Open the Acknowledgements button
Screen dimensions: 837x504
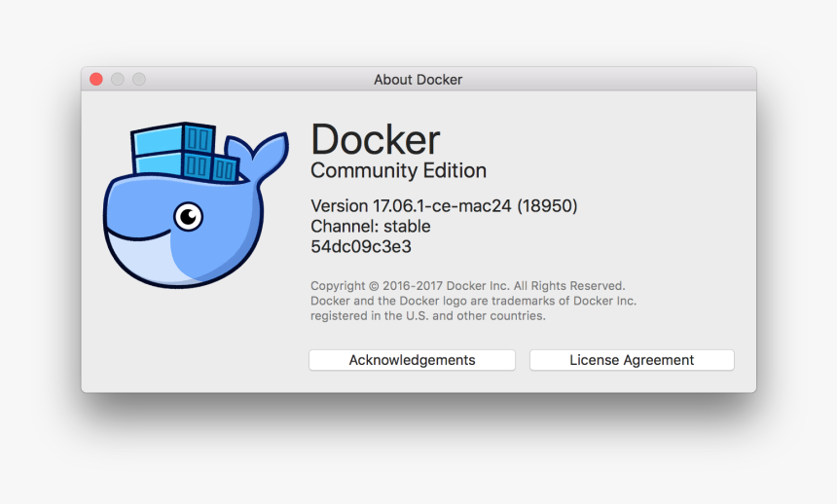coord(412,360)
